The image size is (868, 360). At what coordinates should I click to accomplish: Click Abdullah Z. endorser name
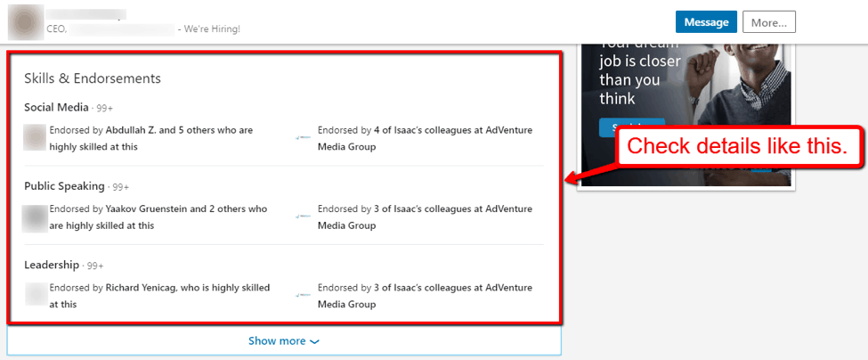pos(131,130)
